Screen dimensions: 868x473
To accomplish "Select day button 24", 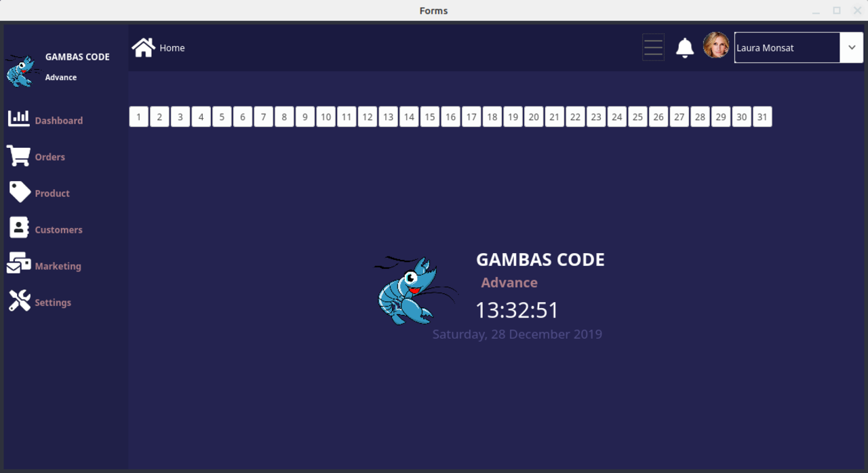I will click(617, 117).
